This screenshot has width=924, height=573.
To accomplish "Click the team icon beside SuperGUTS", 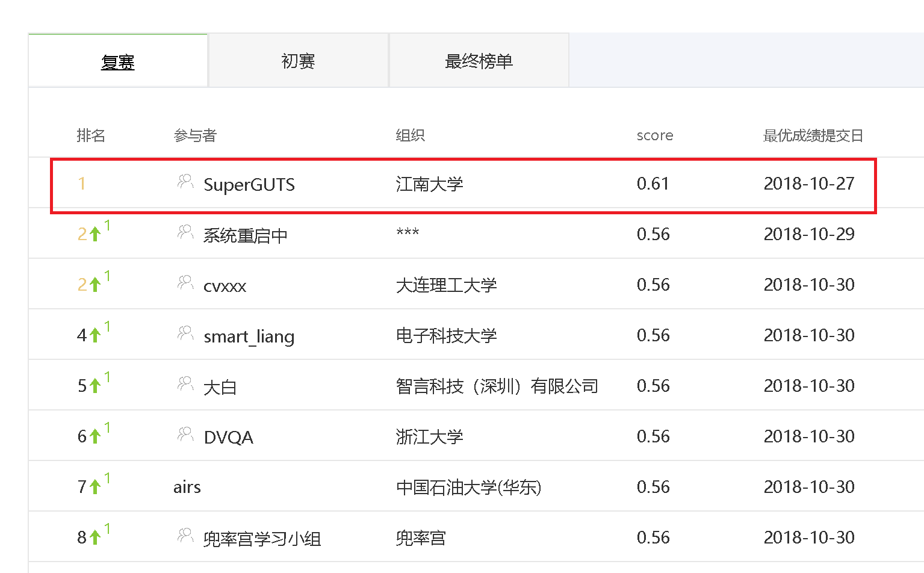I will (x=185, y=181).
